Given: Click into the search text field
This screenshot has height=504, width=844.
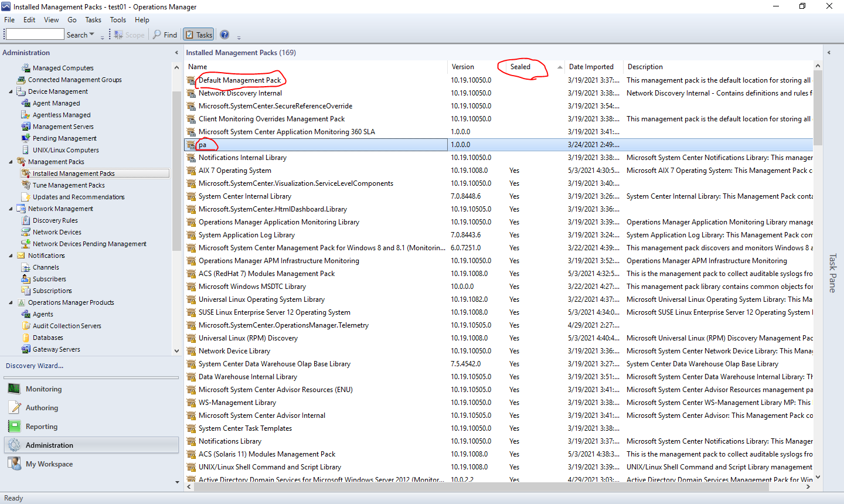Looking at the screenshot, I should tap(35, 35).
